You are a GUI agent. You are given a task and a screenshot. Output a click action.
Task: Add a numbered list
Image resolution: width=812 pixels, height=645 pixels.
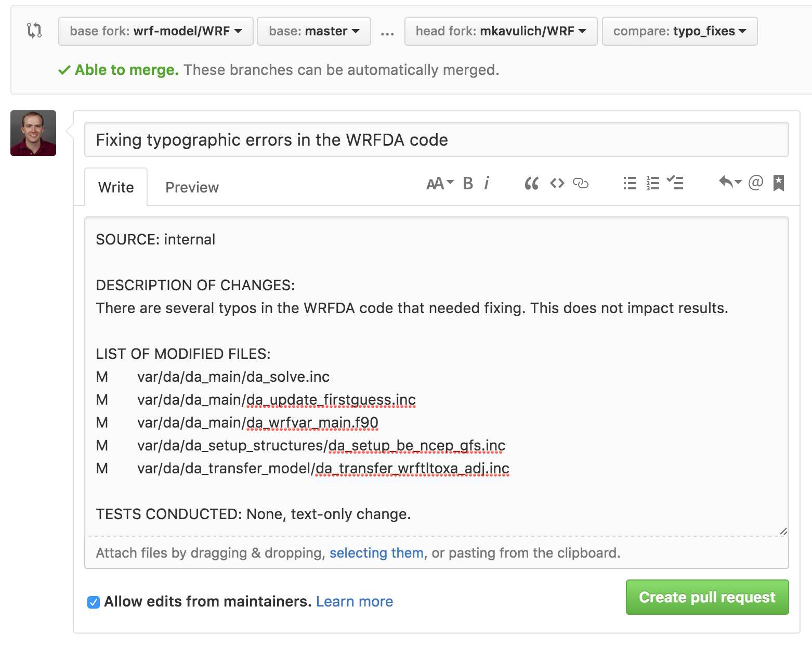click(x=652, y=183)
